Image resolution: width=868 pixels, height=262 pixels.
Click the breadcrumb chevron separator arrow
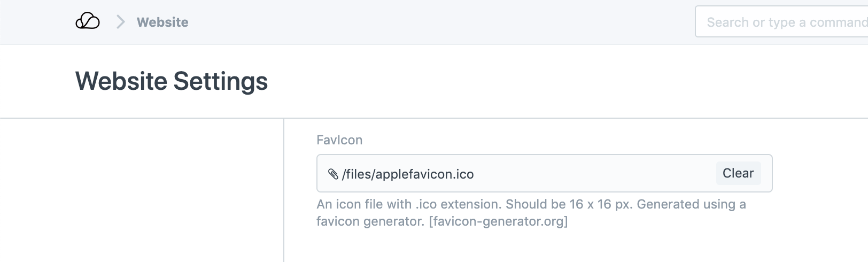[121, 22]
